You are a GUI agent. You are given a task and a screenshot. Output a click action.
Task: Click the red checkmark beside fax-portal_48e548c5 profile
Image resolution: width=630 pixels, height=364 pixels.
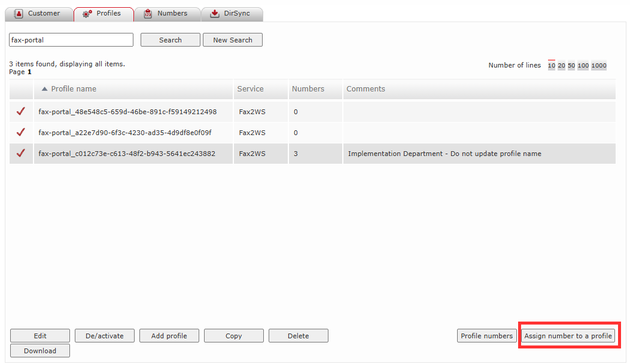point(21,111)
